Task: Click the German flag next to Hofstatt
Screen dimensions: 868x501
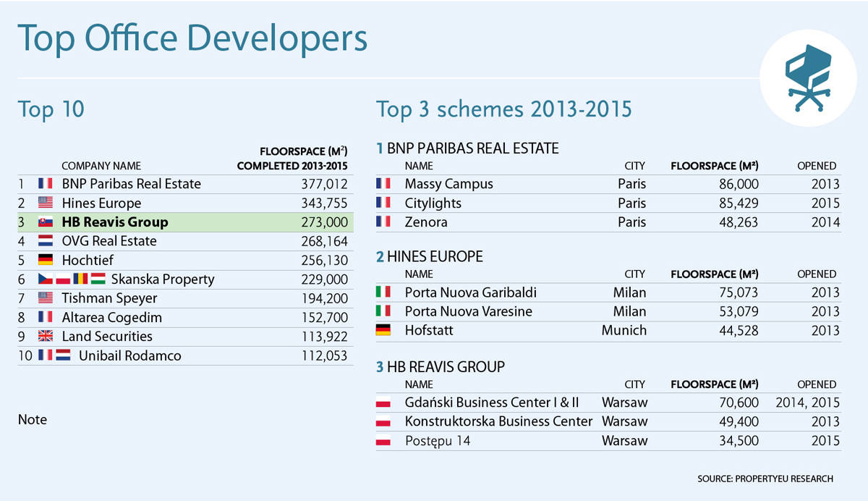Action: [383, 331]
